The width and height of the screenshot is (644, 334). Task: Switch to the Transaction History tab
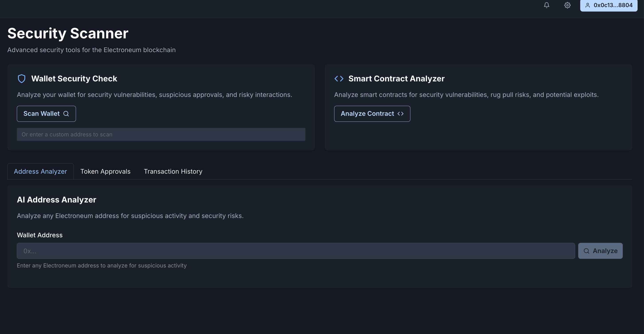[x=173, y=171]
